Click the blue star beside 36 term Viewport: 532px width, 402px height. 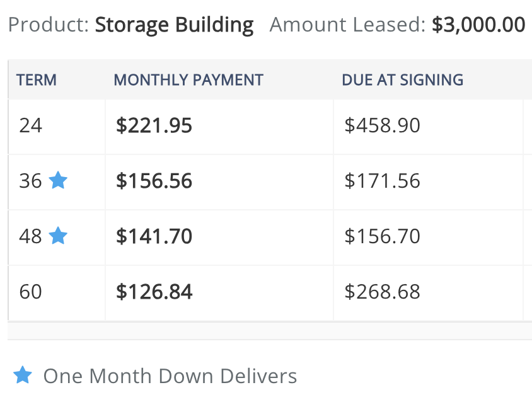58,180
